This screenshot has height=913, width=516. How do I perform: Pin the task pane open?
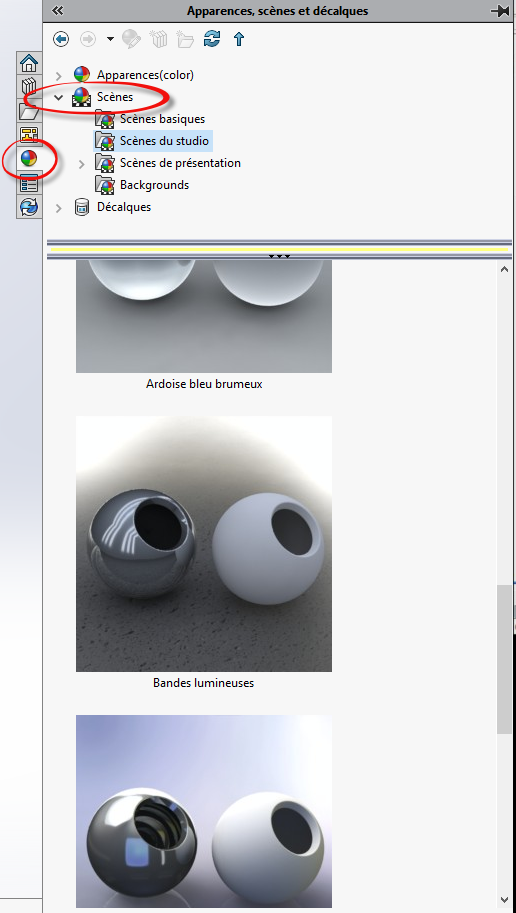pos(500,10)
